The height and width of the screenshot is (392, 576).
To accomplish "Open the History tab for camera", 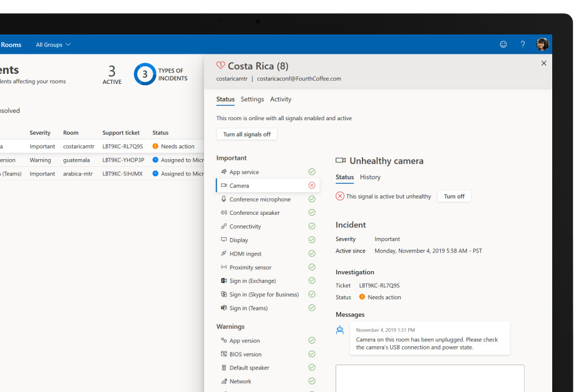I will click(x=370, y=177).
